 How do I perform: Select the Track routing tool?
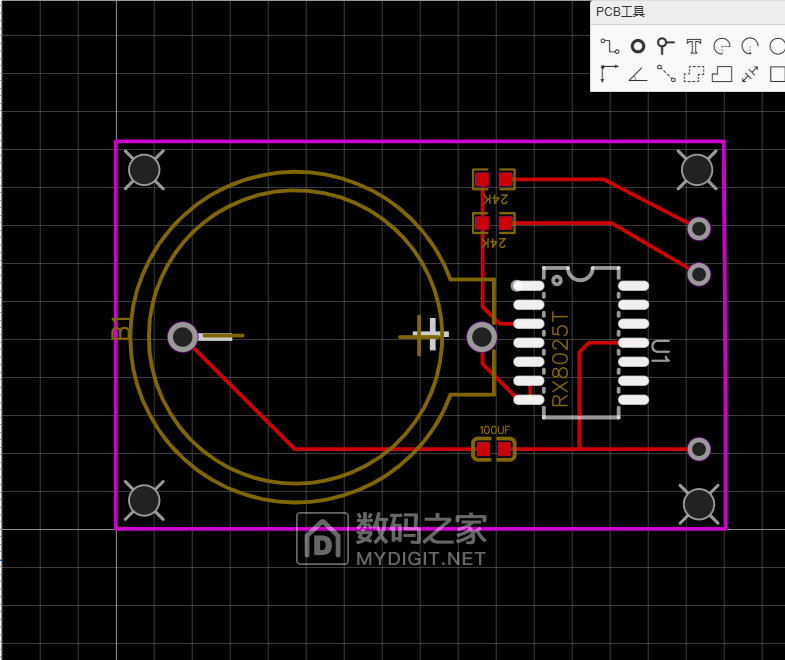(610, 46)
